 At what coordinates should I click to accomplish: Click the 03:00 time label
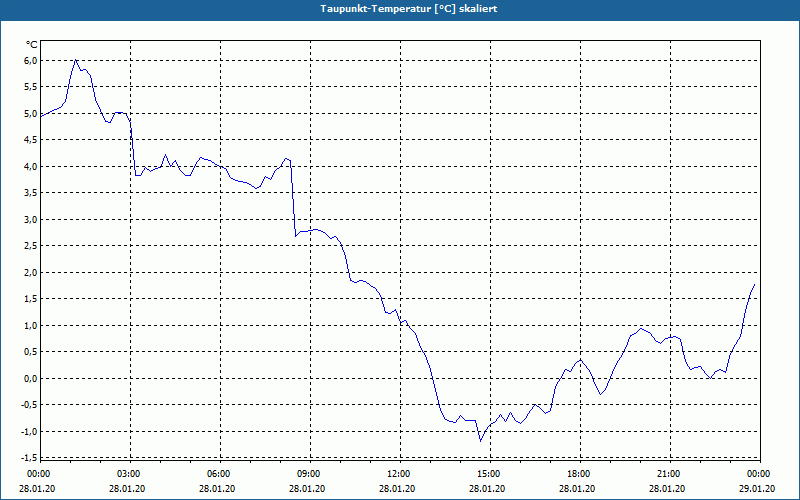[x=130, y=474]
